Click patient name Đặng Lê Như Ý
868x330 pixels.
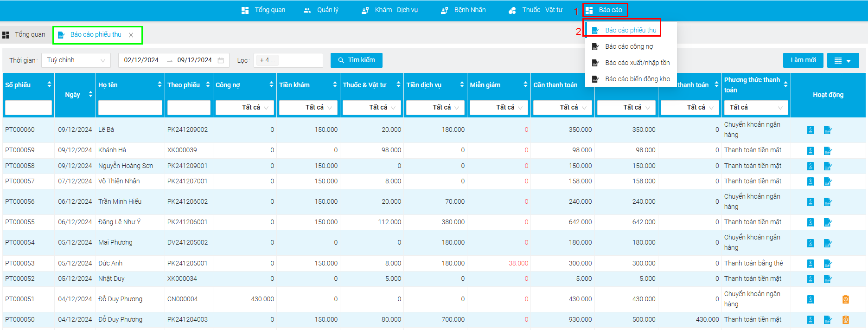[x=119, y=222]
